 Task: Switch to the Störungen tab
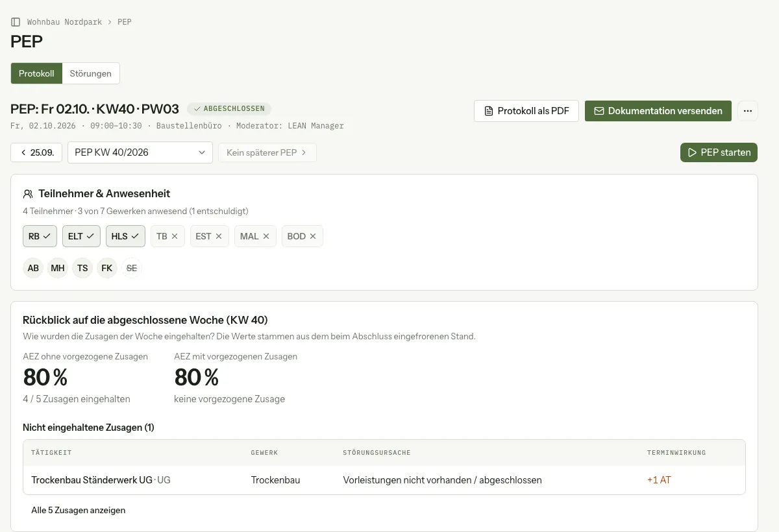pyautogui.click(x=91, y=73)
